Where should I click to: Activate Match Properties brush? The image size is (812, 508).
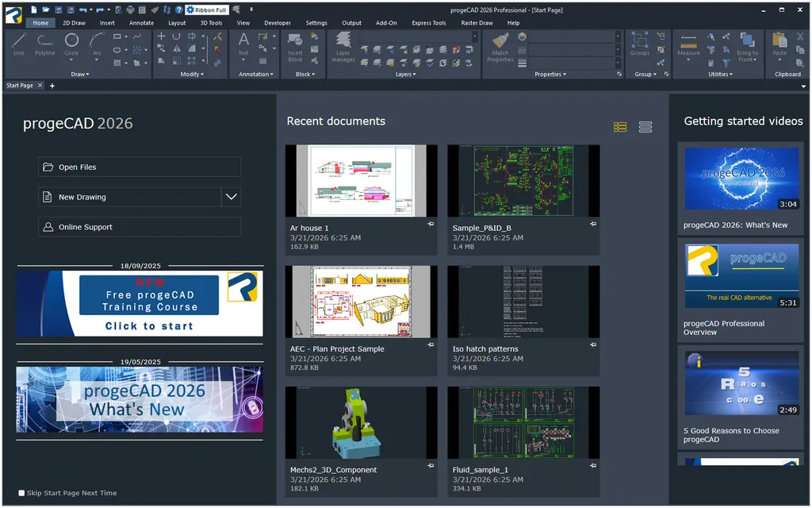click(x=500, y=48)
